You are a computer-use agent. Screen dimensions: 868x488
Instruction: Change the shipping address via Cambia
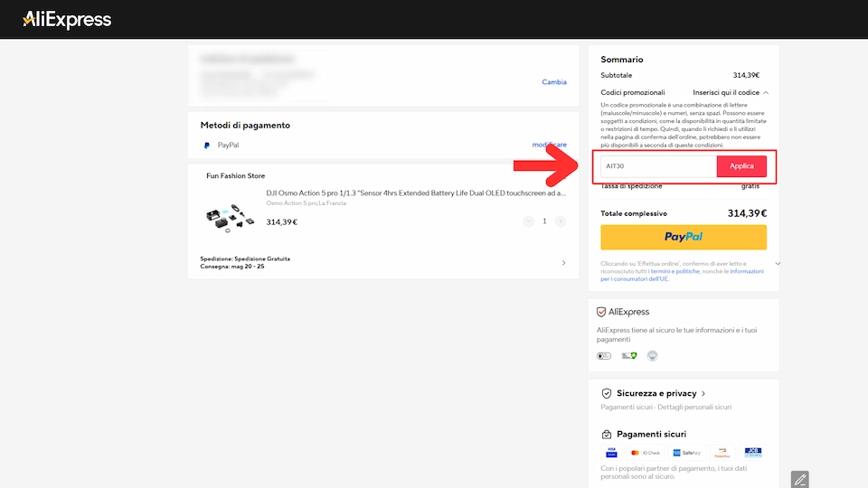click(553, 82)
